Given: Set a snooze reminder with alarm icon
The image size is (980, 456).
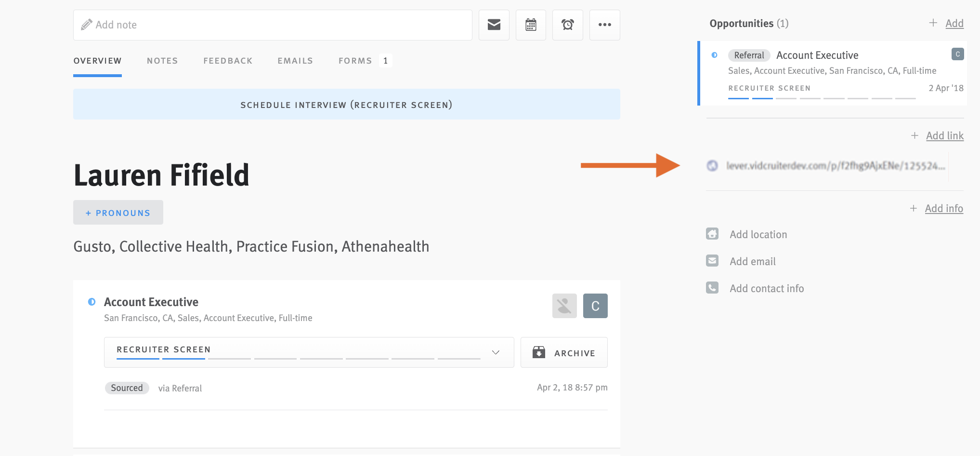Looking at the screenshot, I should click(567, 25).
